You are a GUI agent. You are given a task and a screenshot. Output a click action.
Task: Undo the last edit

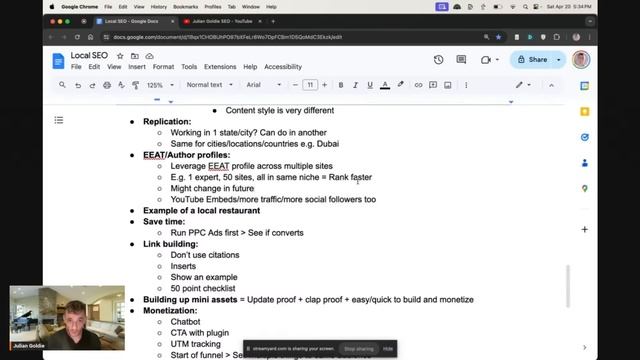pos(78,85)
